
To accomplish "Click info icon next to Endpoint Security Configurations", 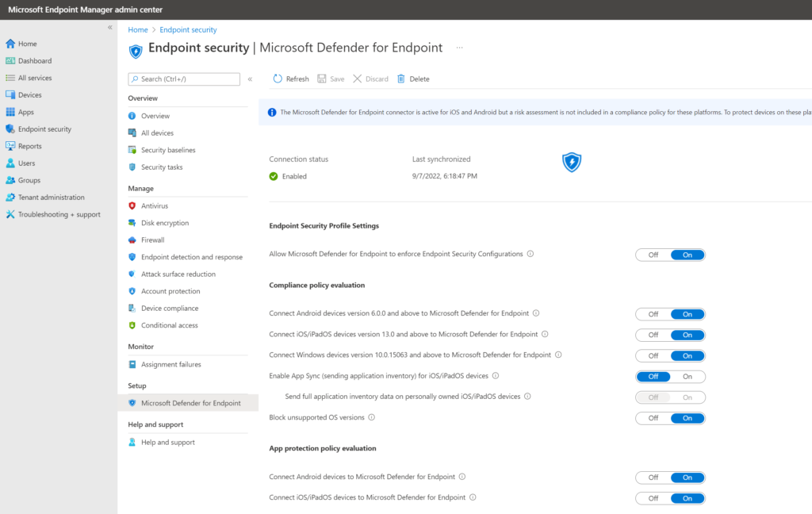I will click(530, 254).
